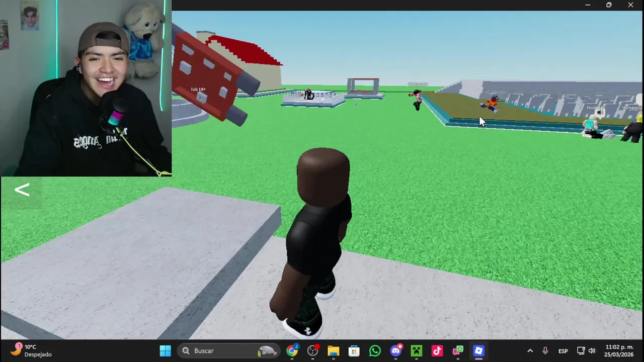Change the ESP input language

pyautogui.click(x=563, y=351)
